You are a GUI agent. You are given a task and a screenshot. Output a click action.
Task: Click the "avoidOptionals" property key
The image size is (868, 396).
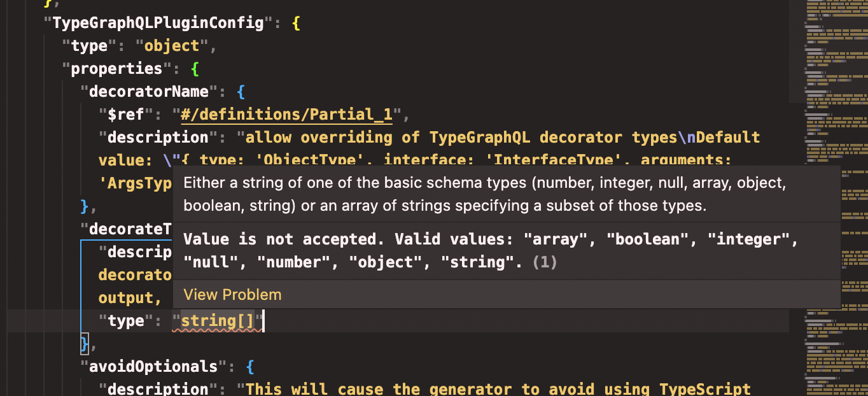153,367
